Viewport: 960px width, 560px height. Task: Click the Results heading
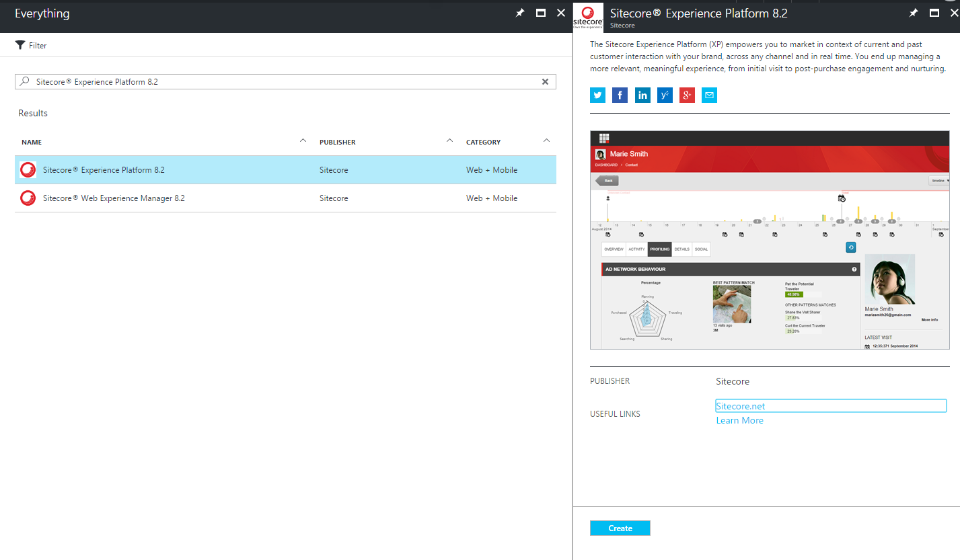point(33,113)
